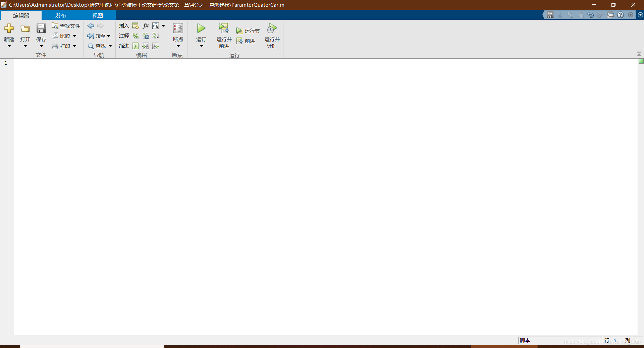644x348 pixels.
Task: Click Run and Time (运行并计时)
Action: coord(272,36)
